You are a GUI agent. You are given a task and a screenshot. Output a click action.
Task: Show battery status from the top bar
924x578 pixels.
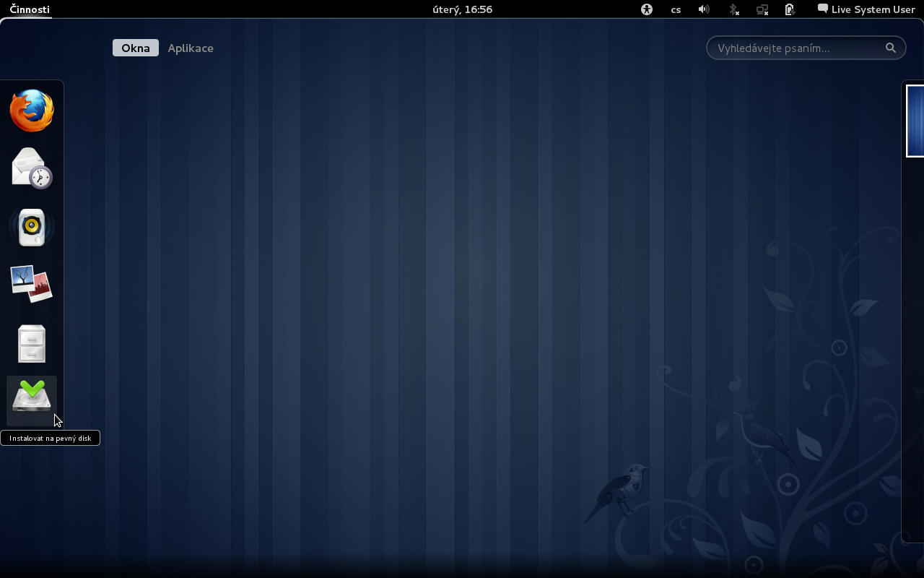click(x=790, y=9)
